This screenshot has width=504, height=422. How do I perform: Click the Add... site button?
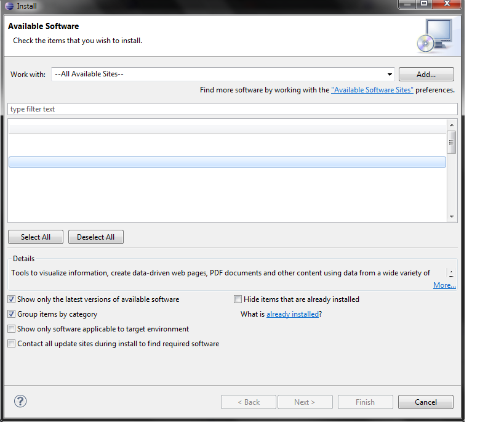[426, 75]
